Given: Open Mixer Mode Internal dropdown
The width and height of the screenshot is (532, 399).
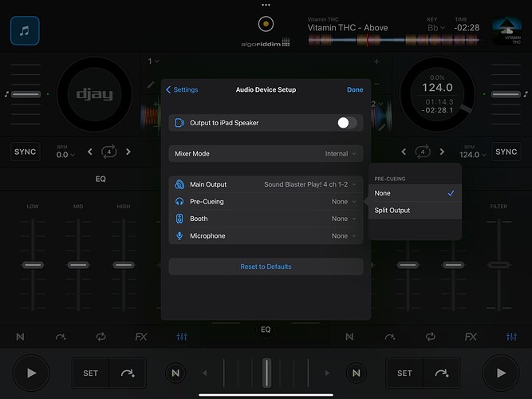Looking at the screenshot, I should pyautogui.click(x=266, y=153).
